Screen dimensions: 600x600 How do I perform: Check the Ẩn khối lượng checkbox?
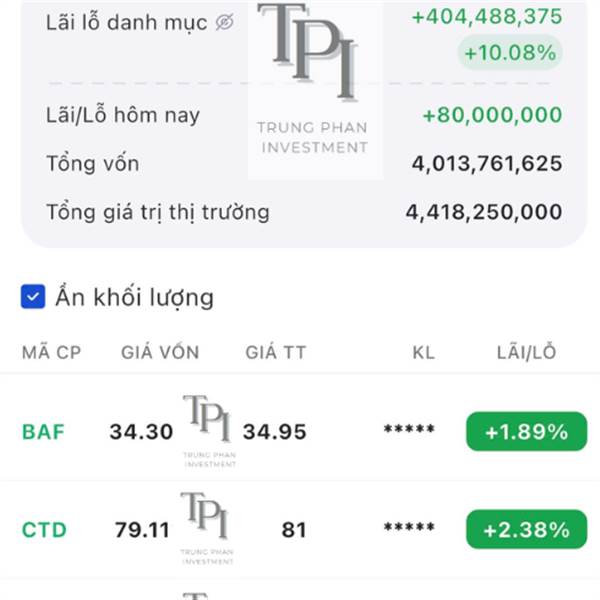pos(33,297)
